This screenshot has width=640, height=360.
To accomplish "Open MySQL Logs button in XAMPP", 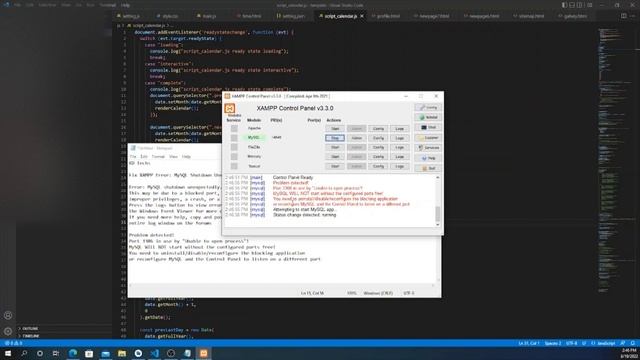I will (399, 138).
